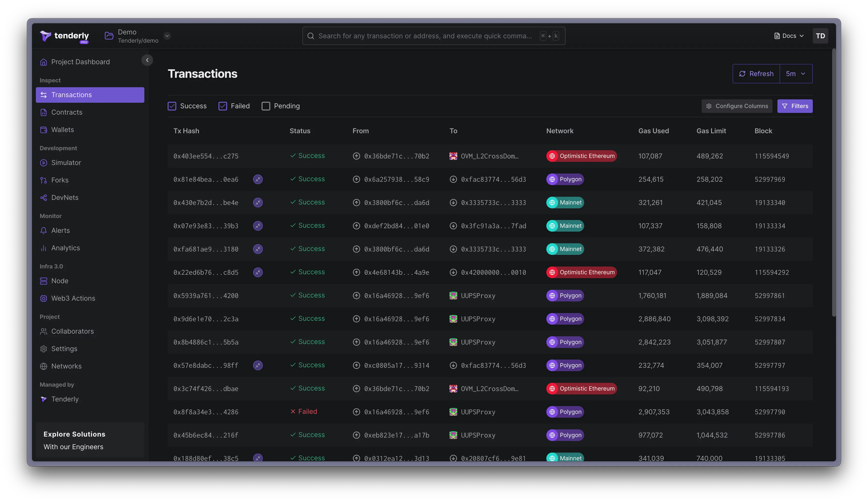The width and height of the screenshot is (868, 502).
Task: Toggle the Success filter checkbox
Action: 172,106
